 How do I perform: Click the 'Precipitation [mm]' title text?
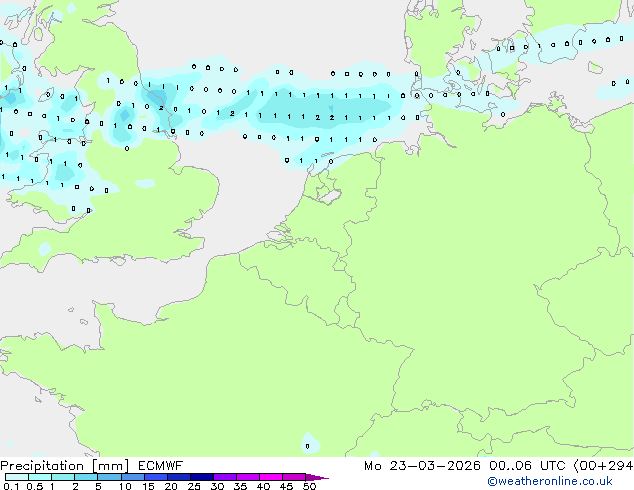point(65,466)
